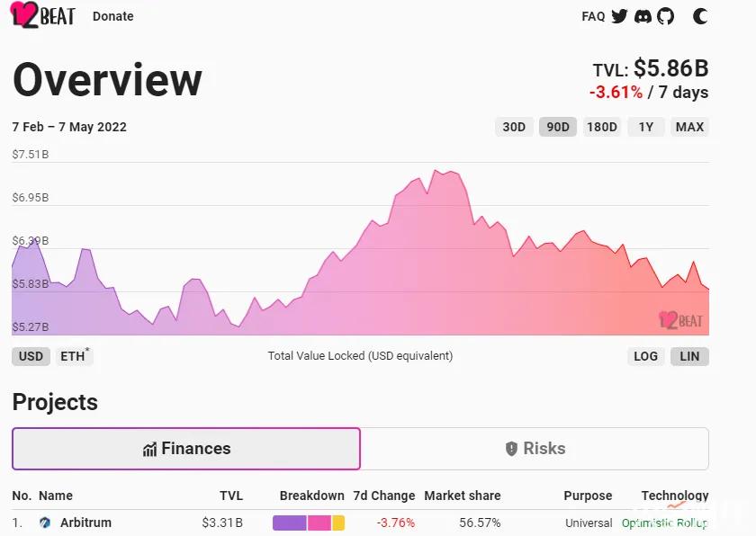This screenshot has width=756, height=536.
Task: Click the Arbitrum TVL breakdown bar
Action: [x=308, y=523]
